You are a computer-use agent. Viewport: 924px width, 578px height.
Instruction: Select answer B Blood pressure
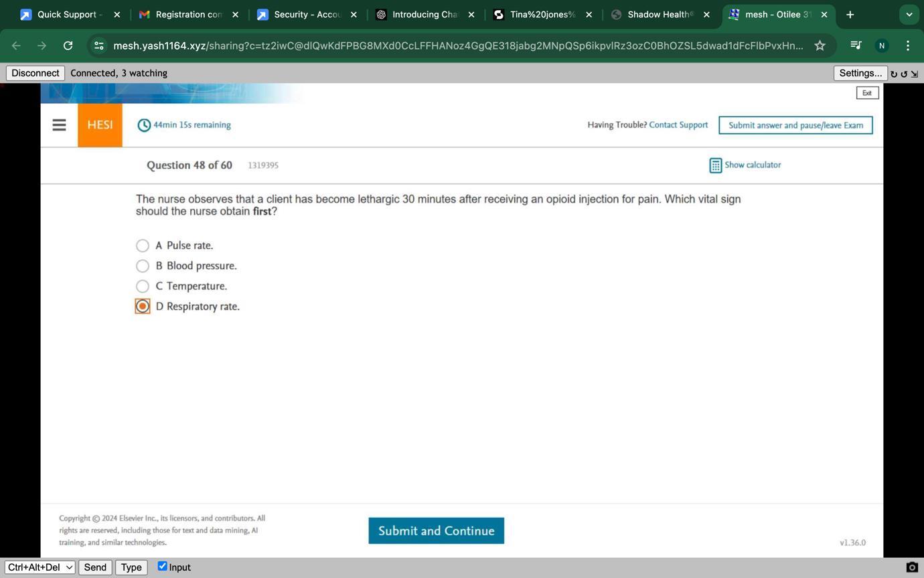(143, 266)
